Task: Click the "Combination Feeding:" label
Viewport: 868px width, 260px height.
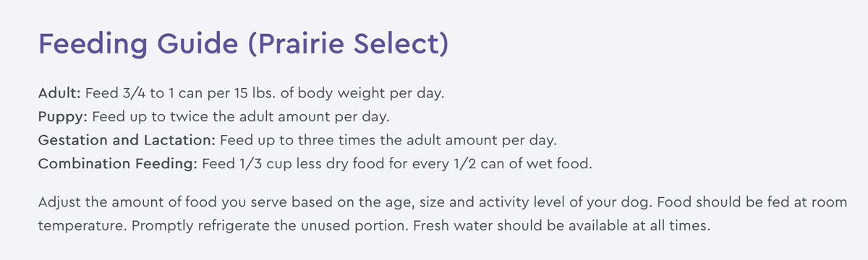Action: [x=117, y=163]
